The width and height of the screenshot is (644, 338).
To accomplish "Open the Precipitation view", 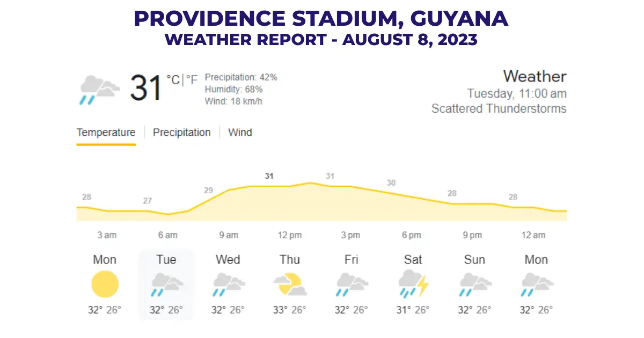I will point(182,132).
